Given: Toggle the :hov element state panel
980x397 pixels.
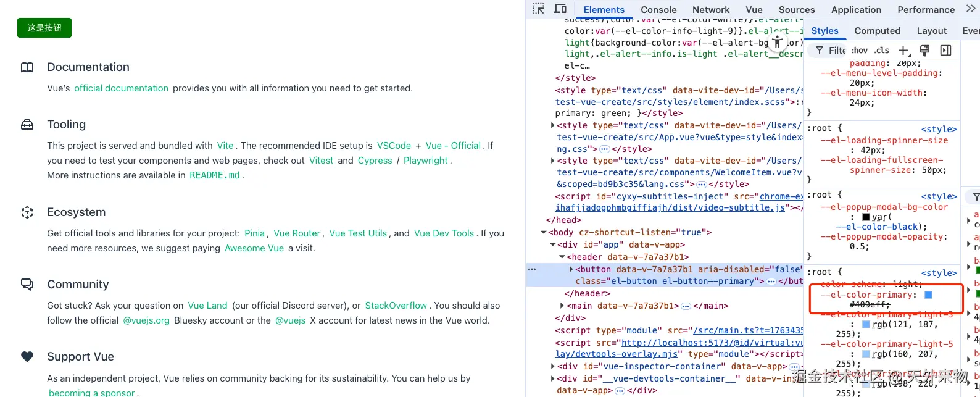Looking at the screenshot, I should pos(860,51).
